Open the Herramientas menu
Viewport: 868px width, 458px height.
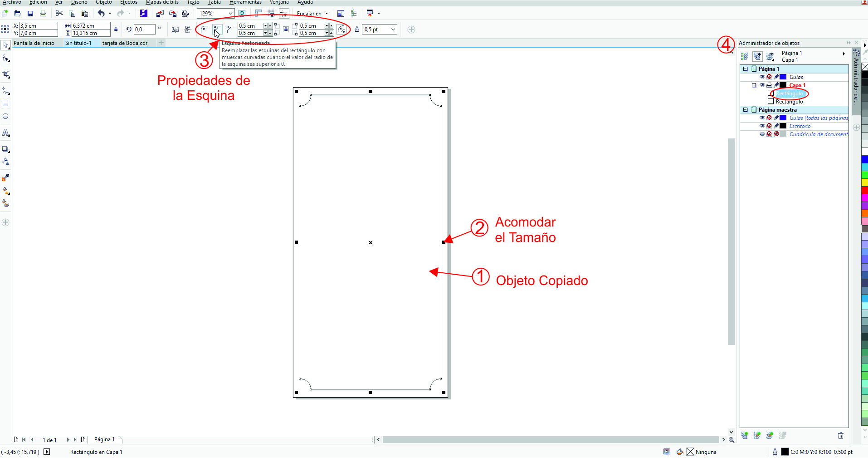coord(245,2)
